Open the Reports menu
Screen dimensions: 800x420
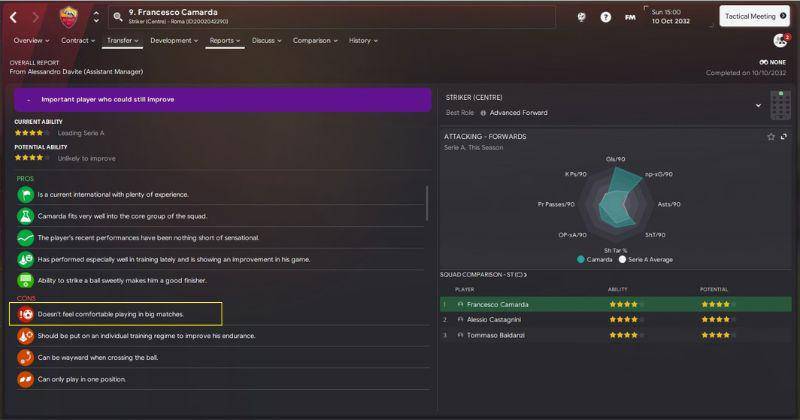point(224,40)
